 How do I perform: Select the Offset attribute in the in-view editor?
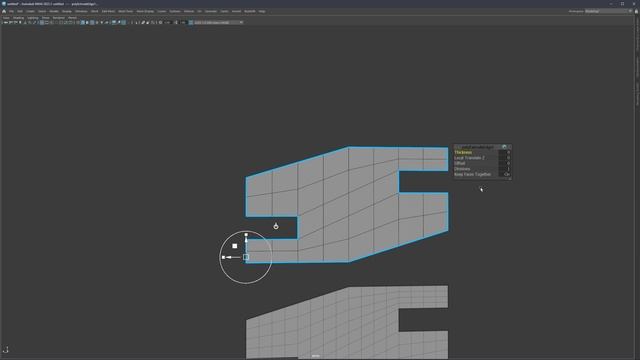(x=460, y=163)
